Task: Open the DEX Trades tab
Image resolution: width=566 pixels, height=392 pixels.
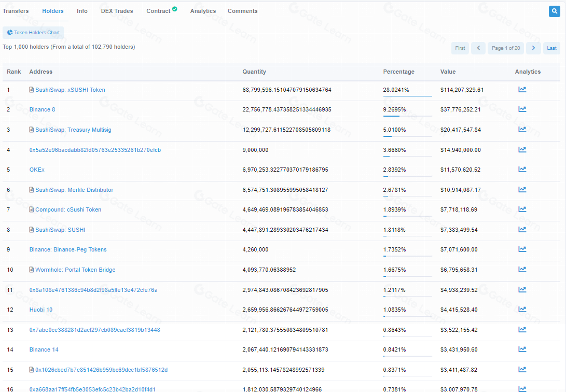Action: point(117,11)
